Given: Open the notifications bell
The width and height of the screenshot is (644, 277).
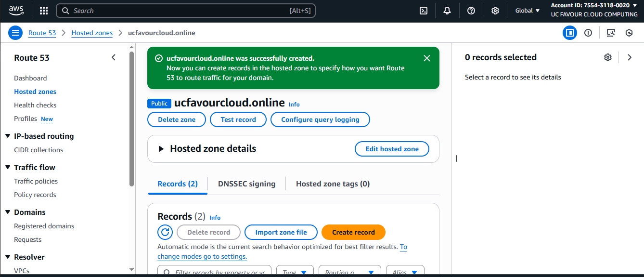Looking at the screenshot, I should coord(447,11).
